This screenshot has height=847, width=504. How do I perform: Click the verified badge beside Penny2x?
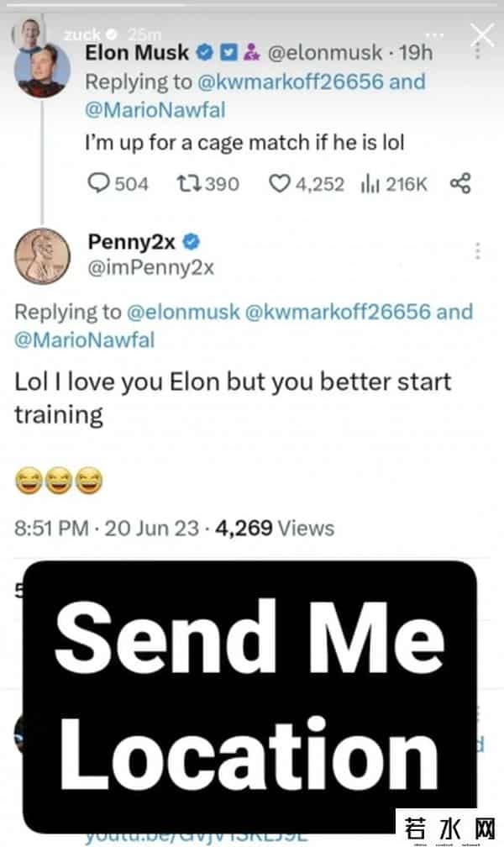[x=192, y=242]
